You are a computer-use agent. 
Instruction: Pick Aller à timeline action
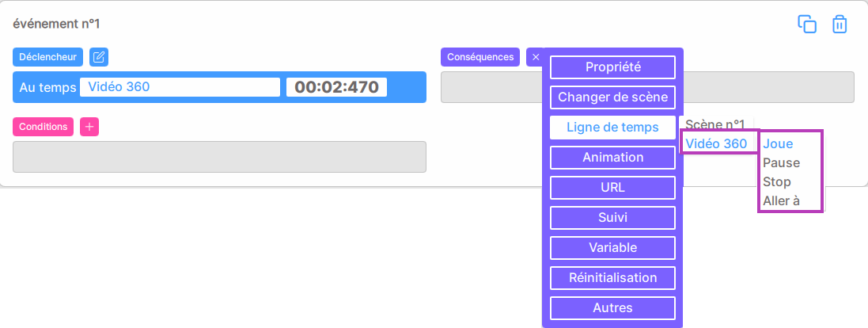tap(781, 201)
